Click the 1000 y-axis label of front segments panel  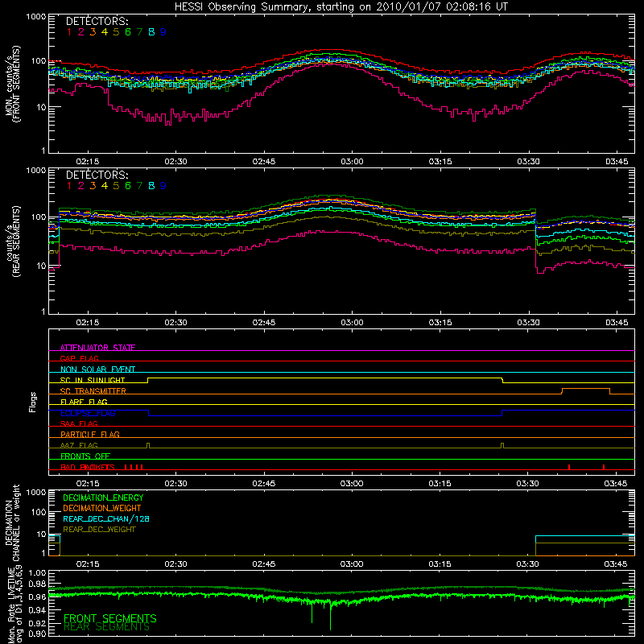click(x=35, y=17)
